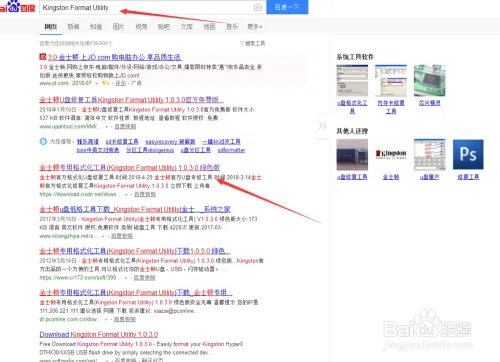
Task: Open the u盘量产 text link
Action: point(430,177)
